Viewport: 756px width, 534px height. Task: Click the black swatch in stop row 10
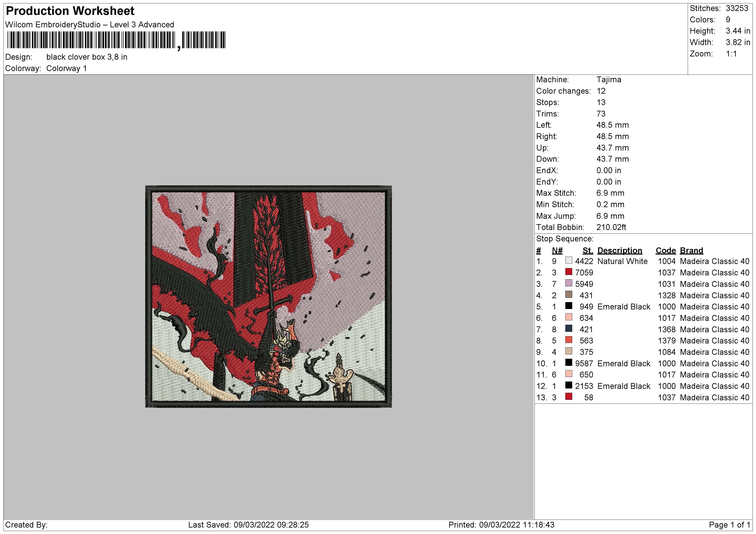tap(569, 363)
